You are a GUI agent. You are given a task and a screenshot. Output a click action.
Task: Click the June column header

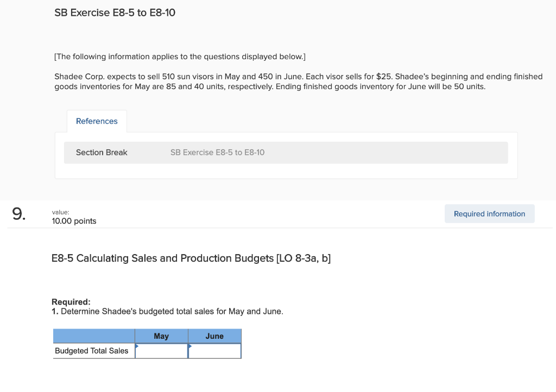[x=214, y=336]
